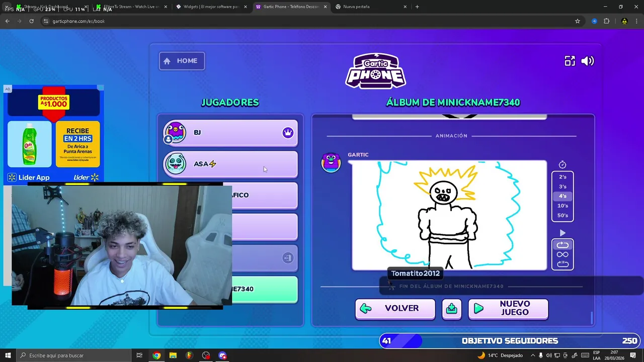This screenshot has height=362, width=644.
Task: Show hidden system tray icons
Action: coord(533,355)
